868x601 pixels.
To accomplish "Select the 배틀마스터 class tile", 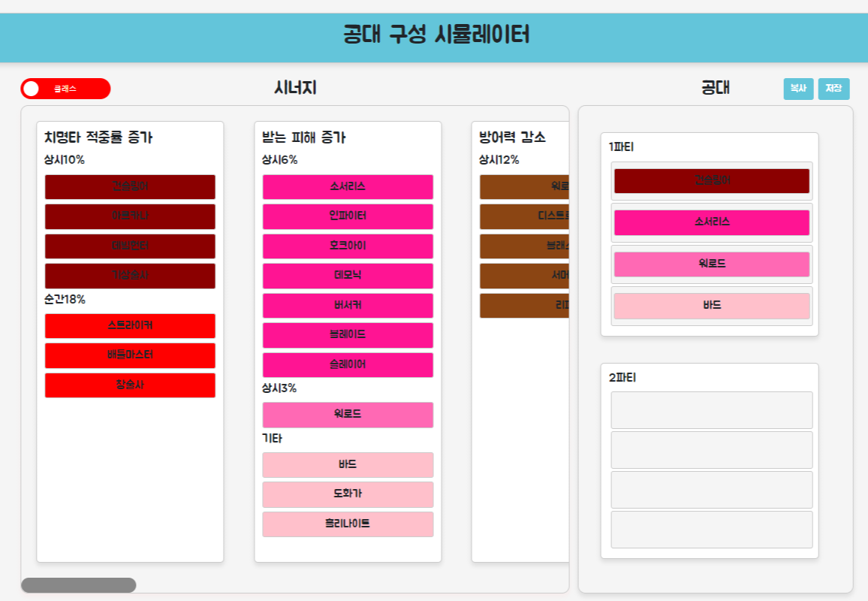I will (x=130, y=355).
